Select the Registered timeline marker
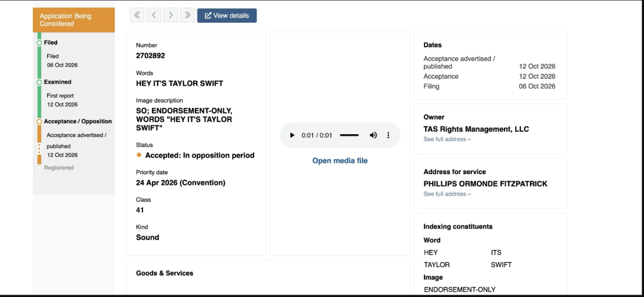This screenshot has width=644, height=297. (39, 168)
